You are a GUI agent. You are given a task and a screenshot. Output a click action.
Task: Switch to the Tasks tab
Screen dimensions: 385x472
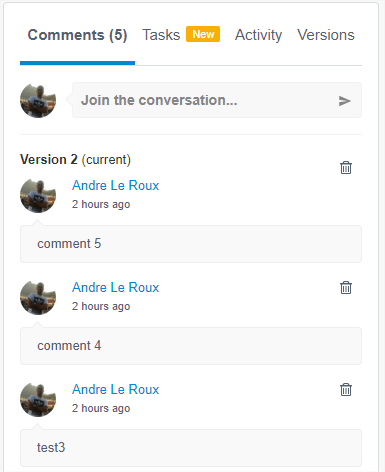point(161,35)
